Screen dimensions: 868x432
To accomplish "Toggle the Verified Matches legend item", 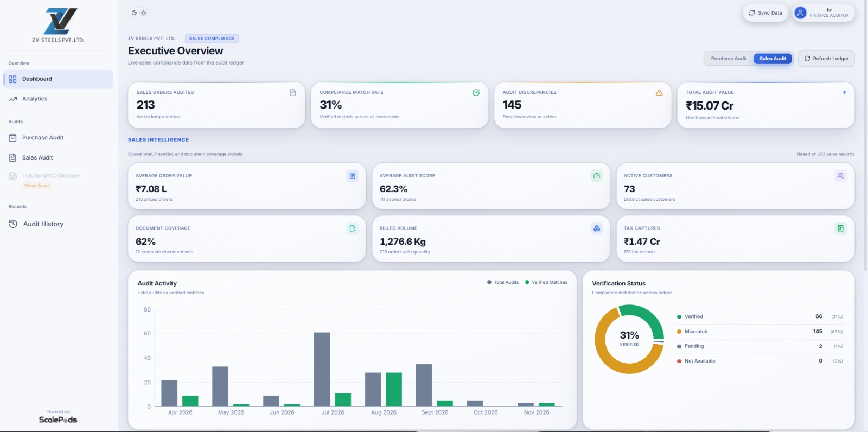I will point(546,282).
